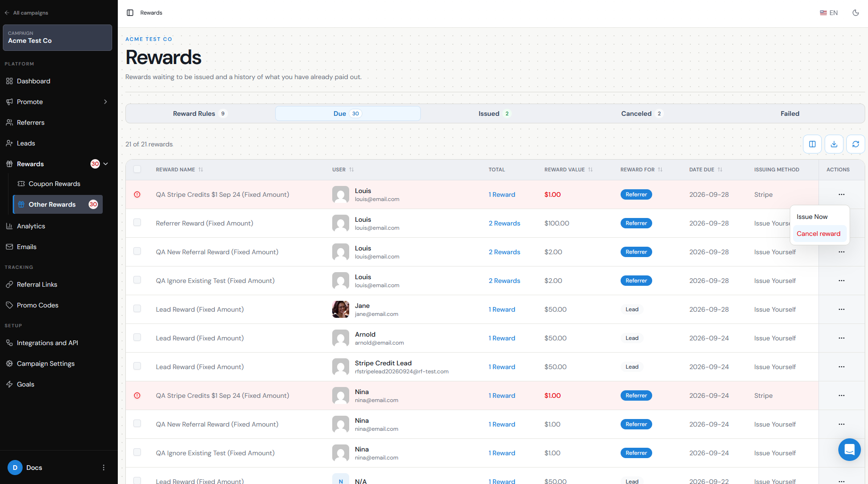
Task: Expand the Promote submenu chevron
Action: pos(106,102)
